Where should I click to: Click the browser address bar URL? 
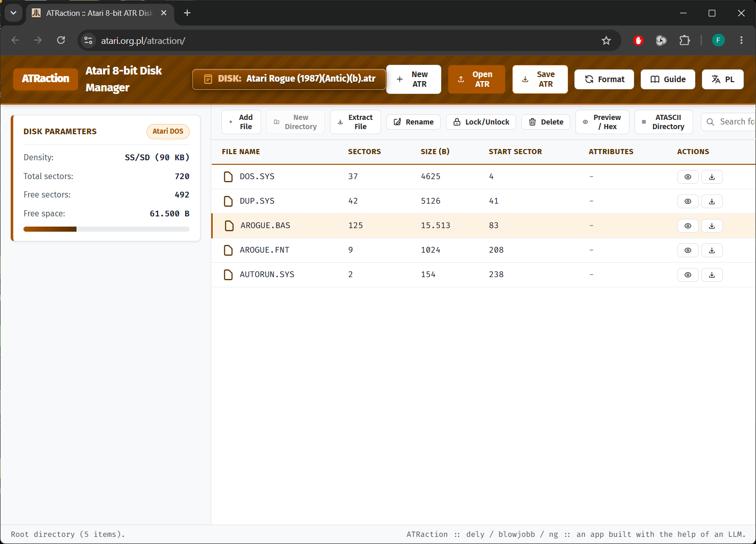[x=143, y=41]
